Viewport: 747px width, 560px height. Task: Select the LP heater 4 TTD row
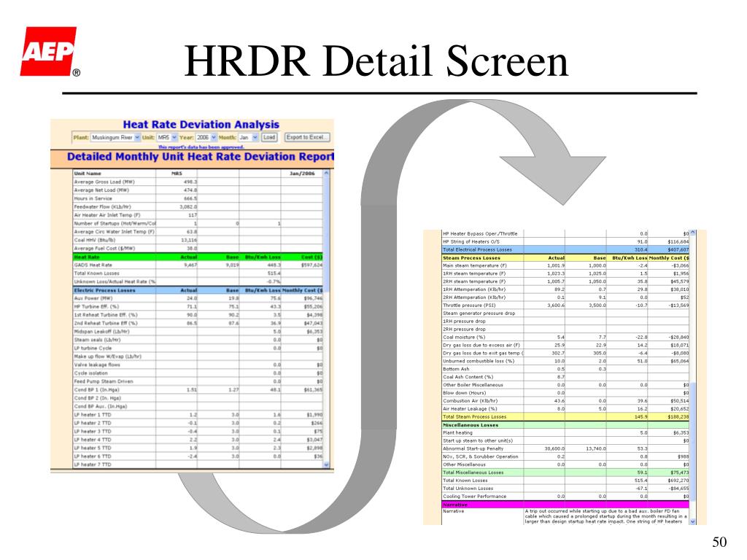[198, 440]
